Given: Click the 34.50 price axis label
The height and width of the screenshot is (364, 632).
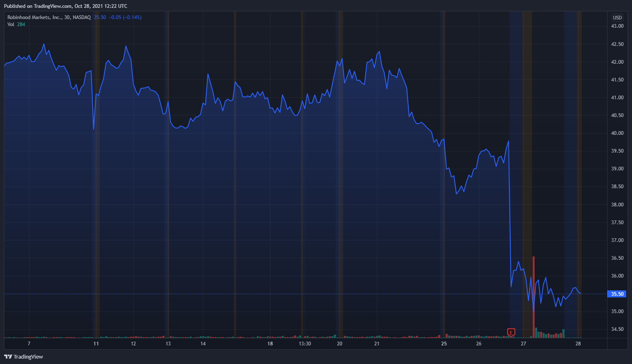Looking at the screenshot, I should coord(618,329).
